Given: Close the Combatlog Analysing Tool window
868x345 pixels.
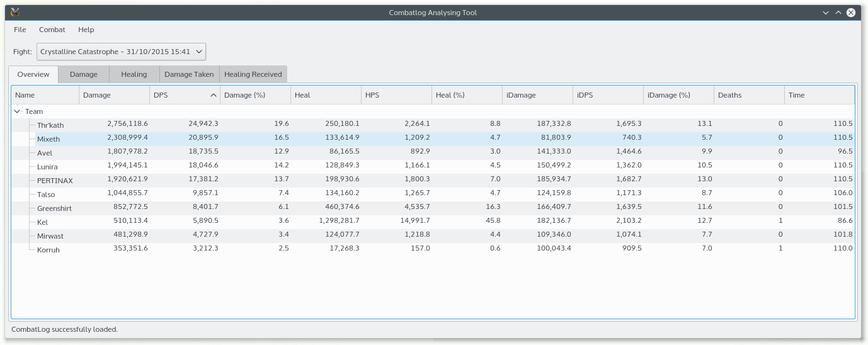Looking at the screenshot, I should click(852, 13).
